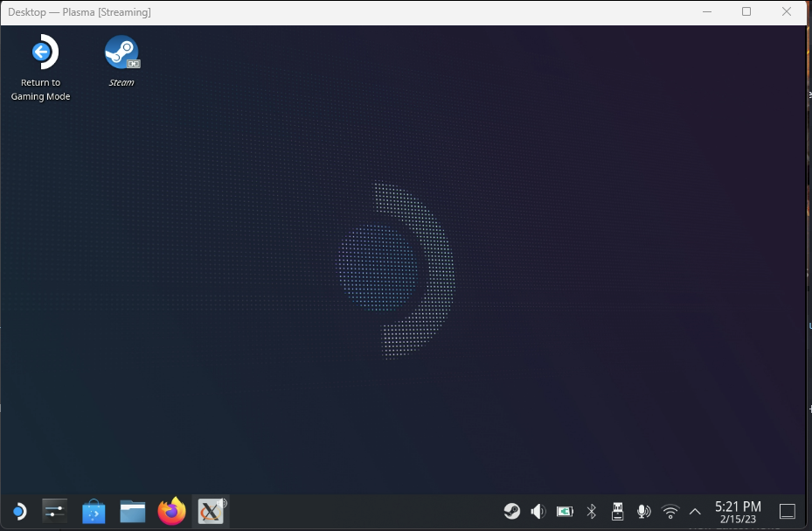
Task: Open Wi-Fi networks tray icon
Action: click(670, 511)
